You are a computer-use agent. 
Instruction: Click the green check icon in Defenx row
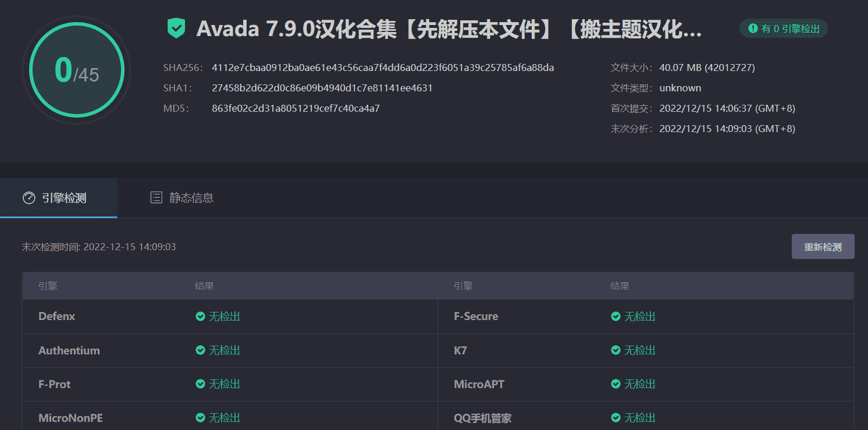click(200, 317)
